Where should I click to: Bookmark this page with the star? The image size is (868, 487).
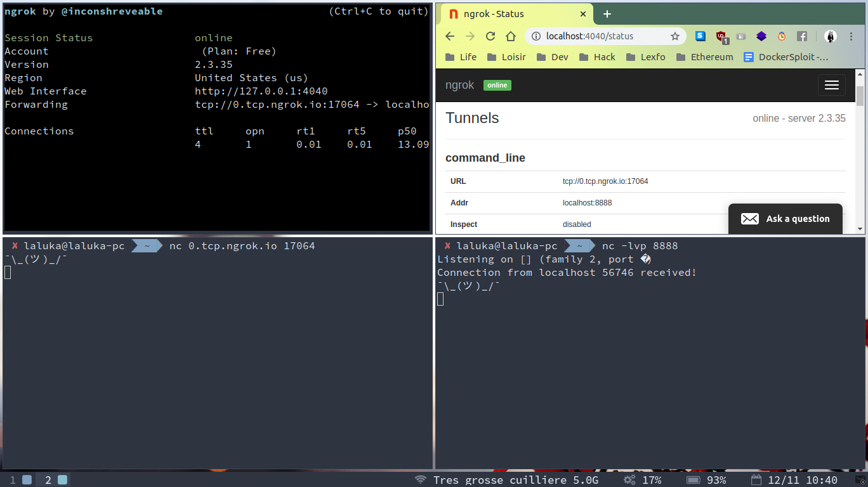675,36
